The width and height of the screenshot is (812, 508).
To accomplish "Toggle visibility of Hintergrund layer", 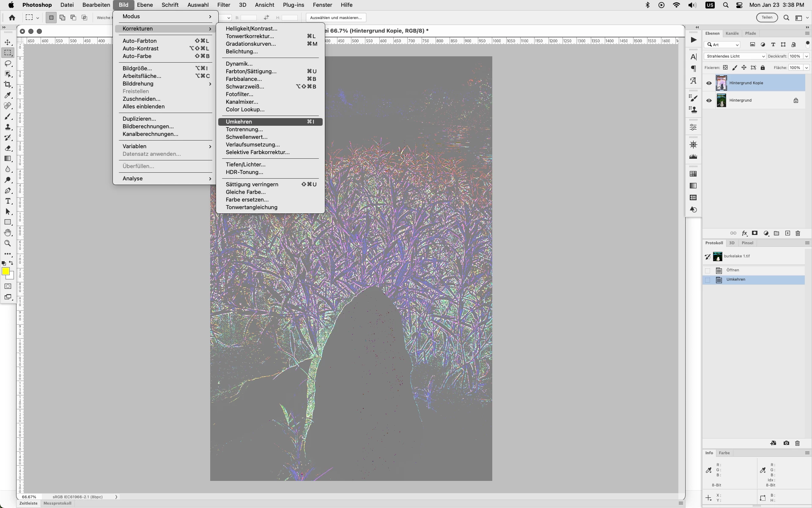I will [x=709, y=100].
